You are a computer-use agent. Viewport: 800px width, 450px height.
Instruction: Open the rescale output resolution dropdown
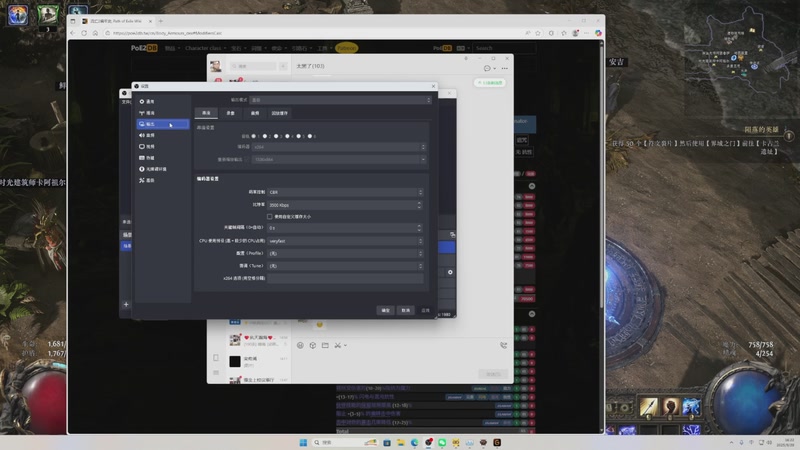coord(339,159)
